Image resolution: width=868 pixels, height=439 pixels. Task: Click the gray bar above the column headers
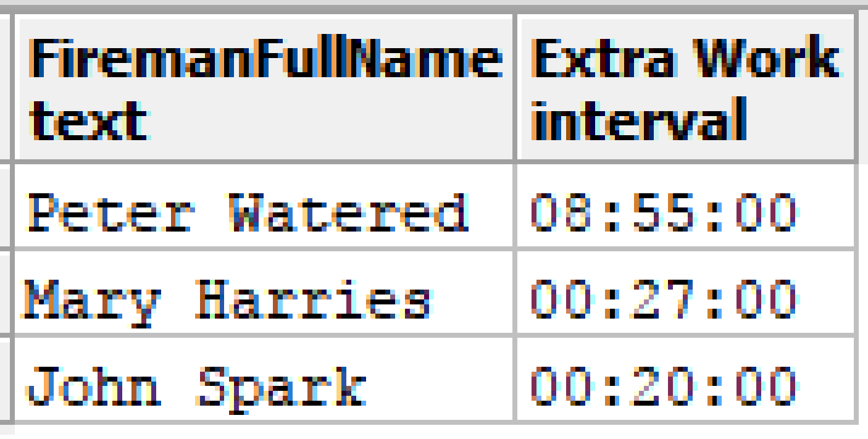click(434, 8)
